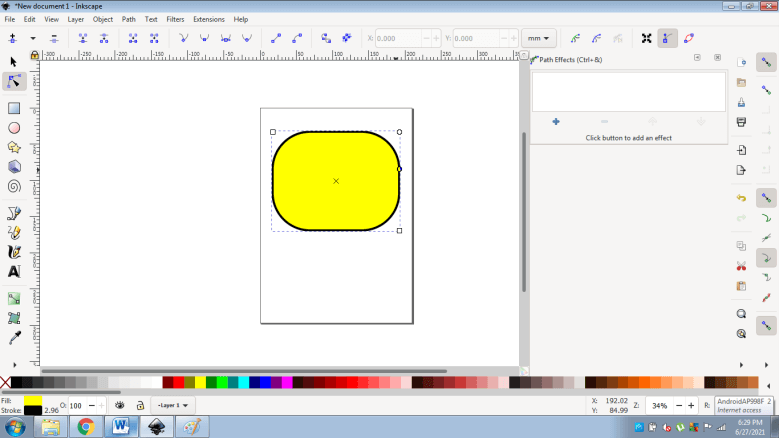Make selected nodes symmetric

click(x=226, y=38)
